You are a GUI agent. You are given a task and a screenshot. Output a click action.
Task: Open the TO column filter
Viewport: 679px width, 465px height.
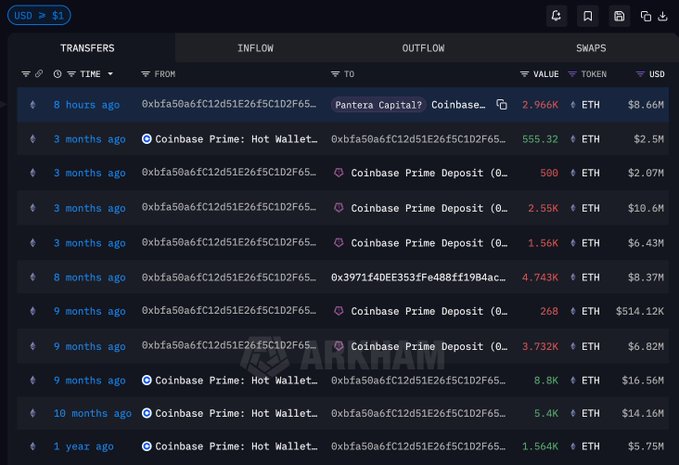(335, 74)
